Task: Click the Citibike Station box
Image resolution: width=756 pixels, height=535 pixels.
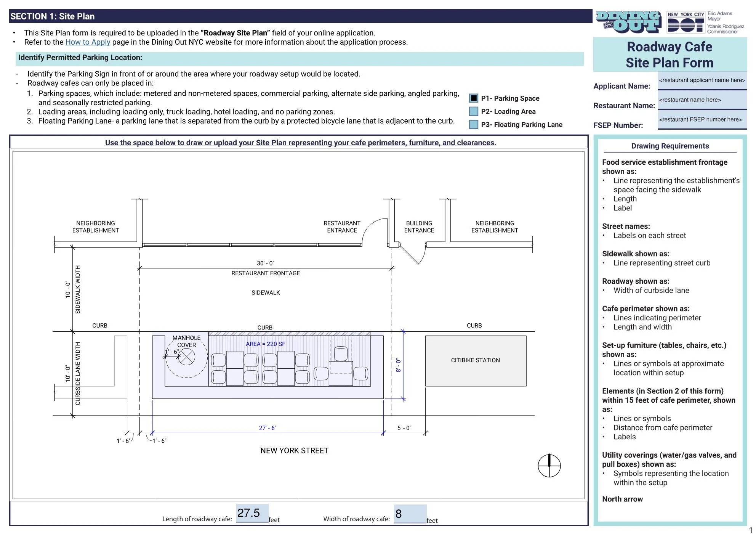Action: point(476,361)
